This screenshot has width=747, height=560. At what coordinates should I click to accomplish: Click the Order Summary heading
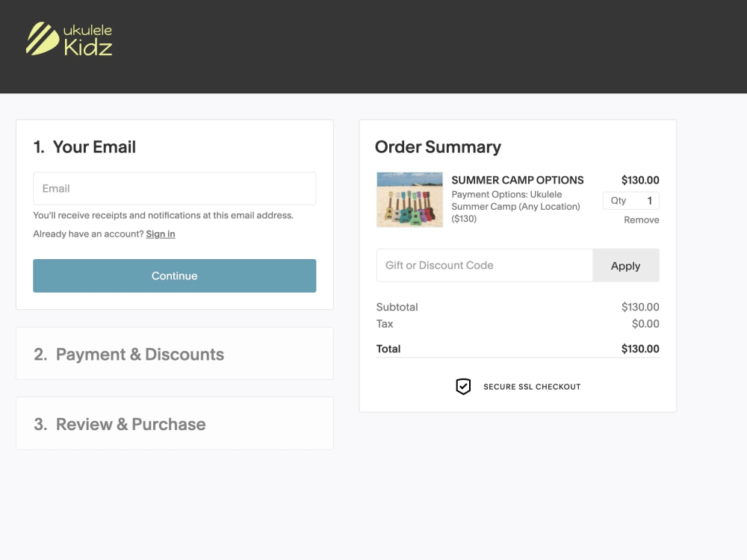pyautogui.click(x=438, y=147)
